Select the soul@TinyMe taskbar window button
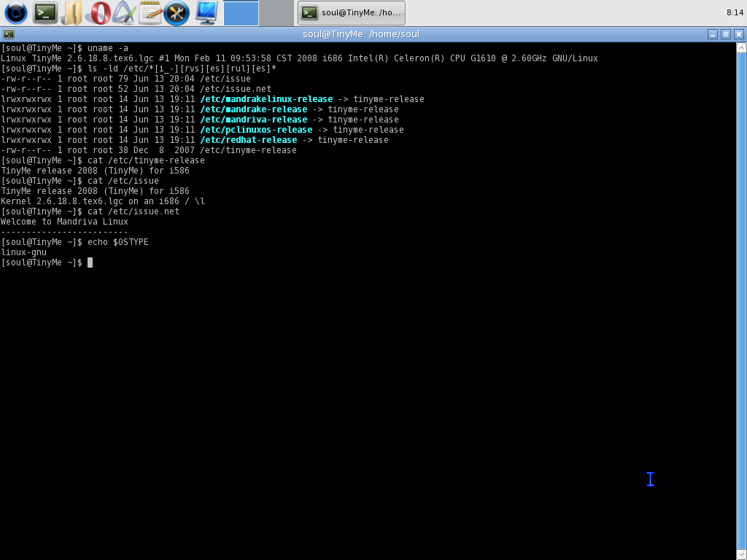The height and width of the screenshot is (560, 747). point(352,13)
